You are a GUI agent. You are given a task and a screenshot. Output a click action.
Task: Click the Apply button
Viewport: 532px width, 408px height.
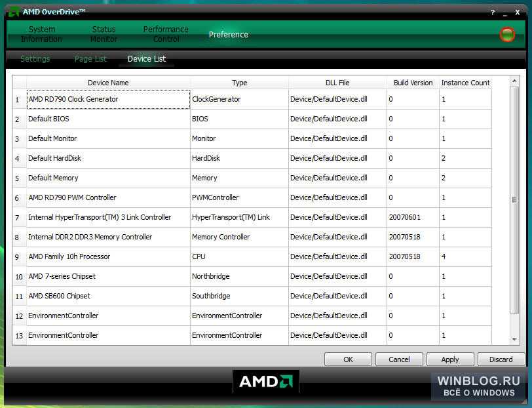450,359
